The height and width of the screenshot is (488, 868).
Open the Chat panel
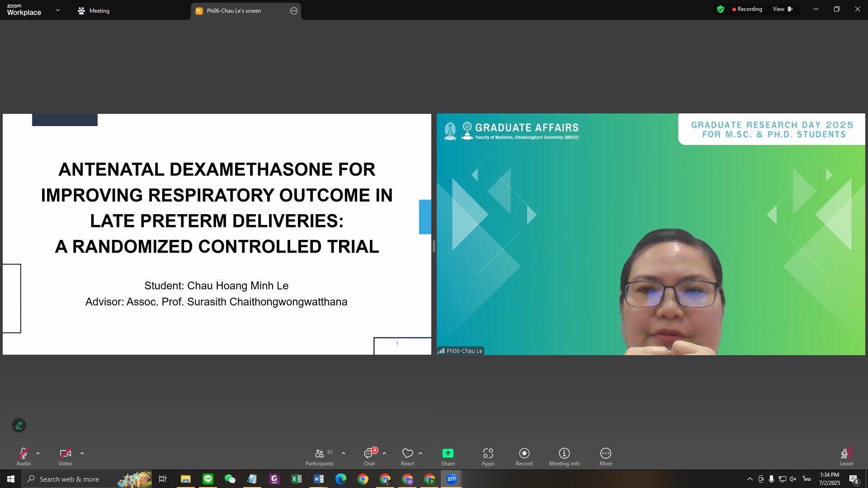click(369, 456)
